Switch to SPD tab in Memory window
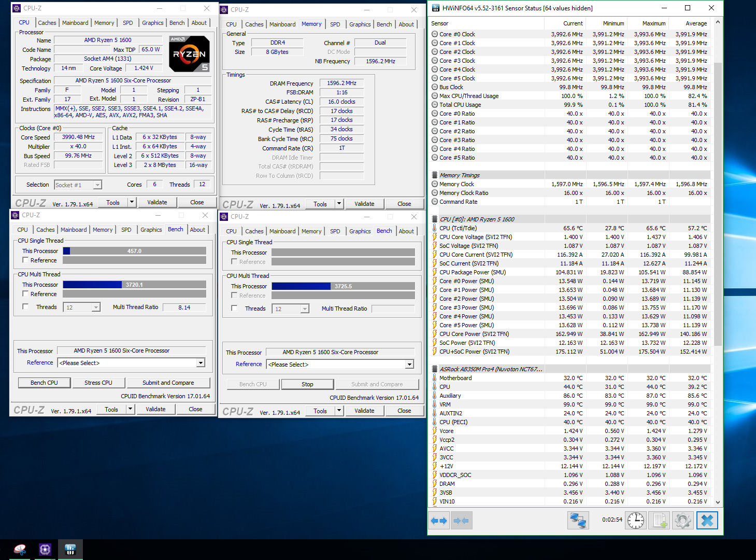This screenshot has height=560, width=756. click(335, 24)
